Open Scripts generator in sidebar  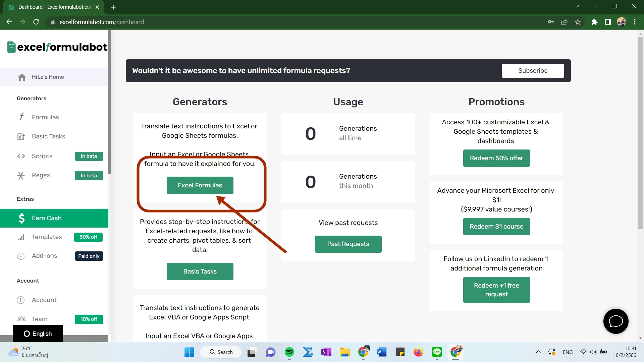pos(42,156)
